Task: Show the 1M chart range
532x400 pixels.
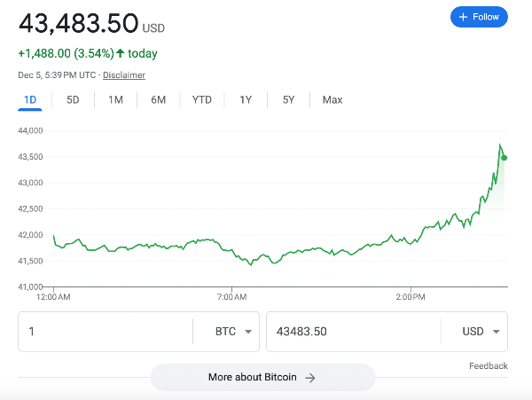Action: 115,99
